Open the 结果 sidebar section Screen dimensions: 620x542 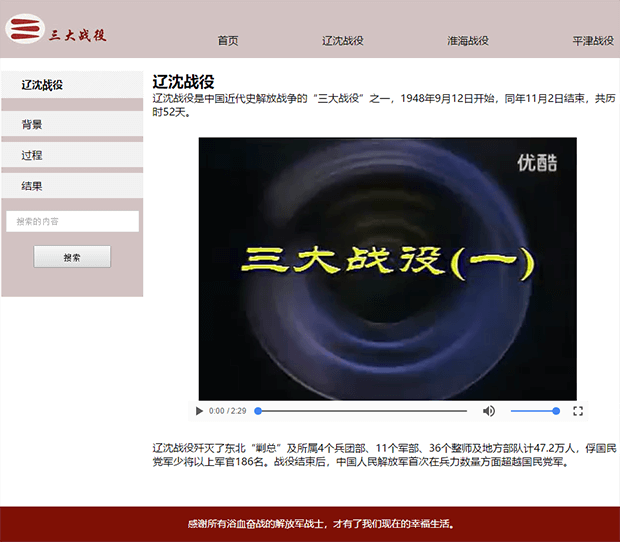[72, 185]
